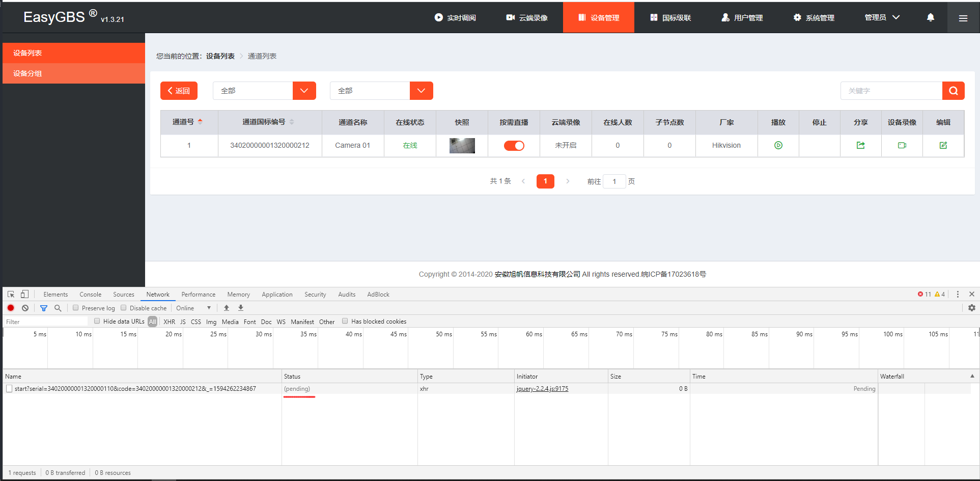Viewport: 980px width, 481px height.
Task: Enable the Disable cache checkbox
Action: [x=123, y=308]
